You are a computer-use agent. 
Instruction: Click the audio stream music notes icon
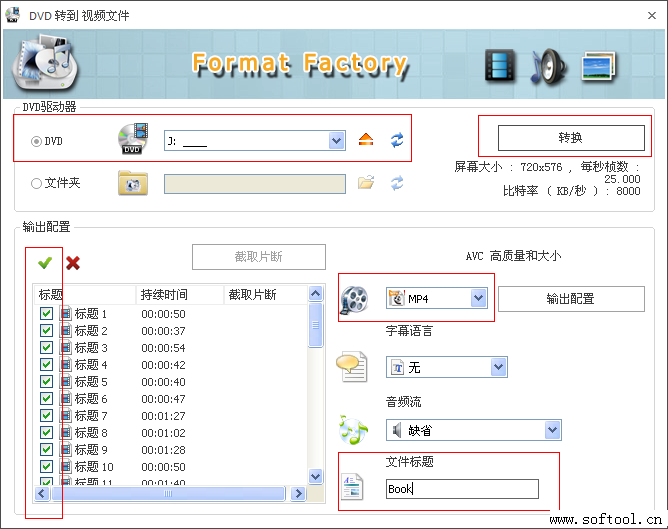pyautogui.click(x=353, y=430)
